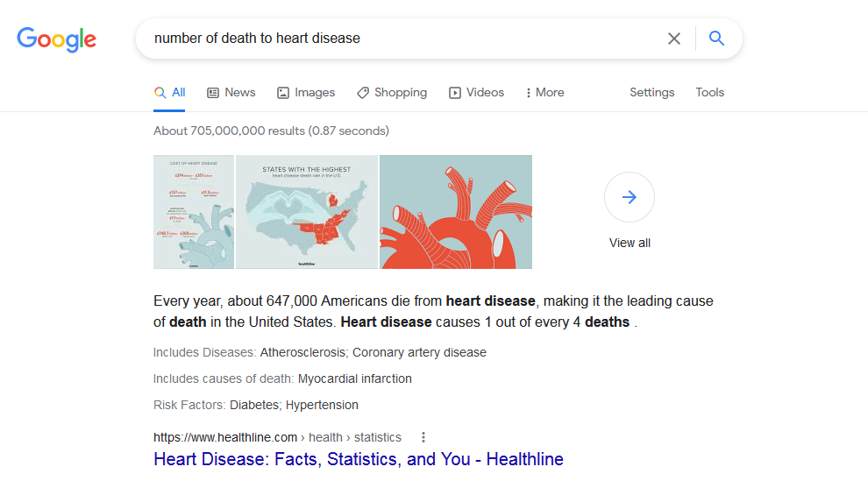Open the Settings menu
This screenshot has height=481, width=868.
pyautogui.click(x=651, y=93)
